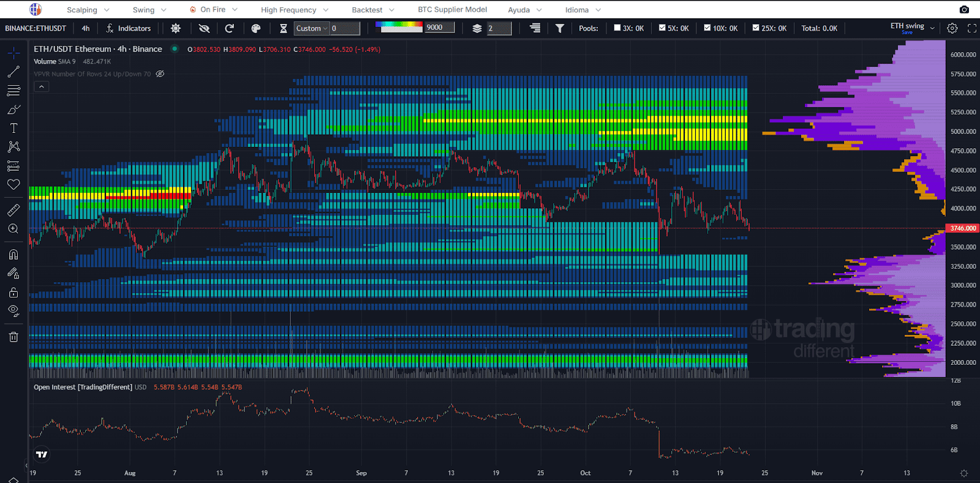This screenshot has width=980, height=483.
Task: Click the trash remove drawings icon
Action: coord(13,337)
